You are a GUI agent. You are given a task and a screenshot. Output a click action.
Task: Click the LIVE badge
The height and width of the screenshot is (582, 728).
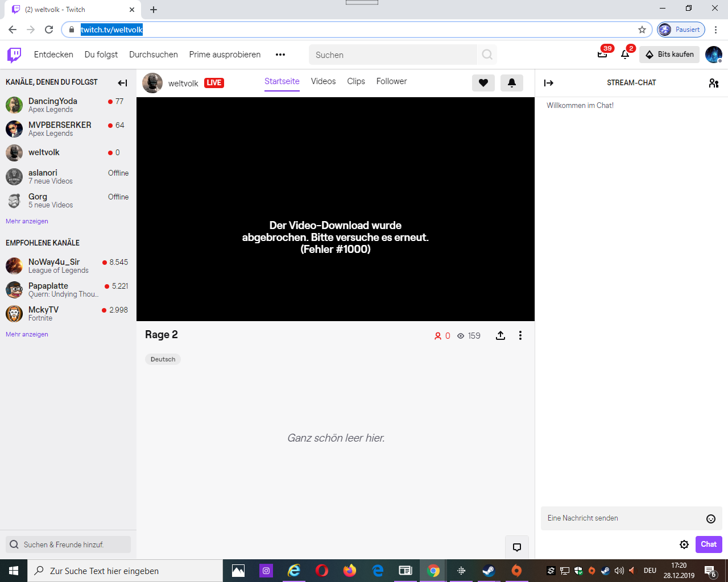click(214, 83)
